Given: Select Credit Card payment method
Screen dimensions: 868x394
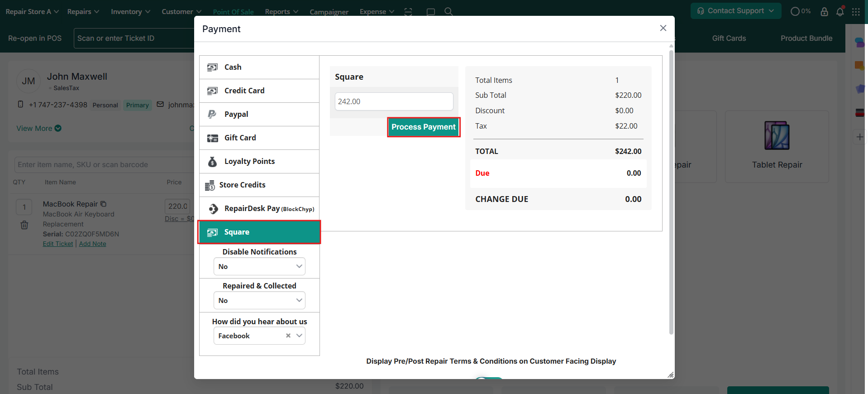Looking at the screenshot, I should [259, 91].
